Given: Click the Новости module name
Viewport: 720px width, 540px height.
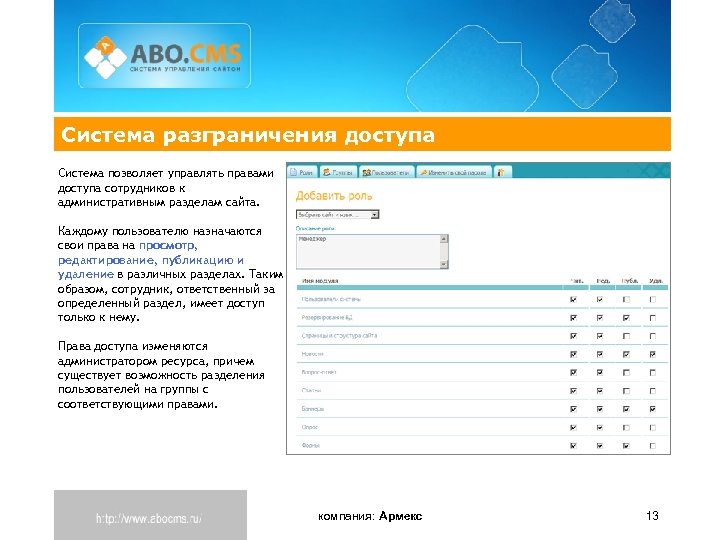Looking at the screenshot, I should pos(312,354).
